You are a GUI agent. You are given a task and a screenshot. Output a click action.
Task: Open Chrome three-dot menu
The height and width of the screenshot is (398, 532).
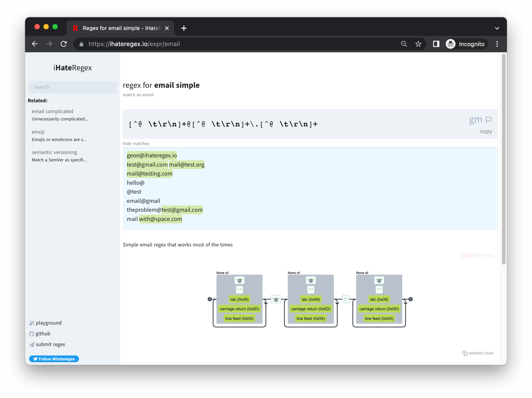click(x=497, y=44)
